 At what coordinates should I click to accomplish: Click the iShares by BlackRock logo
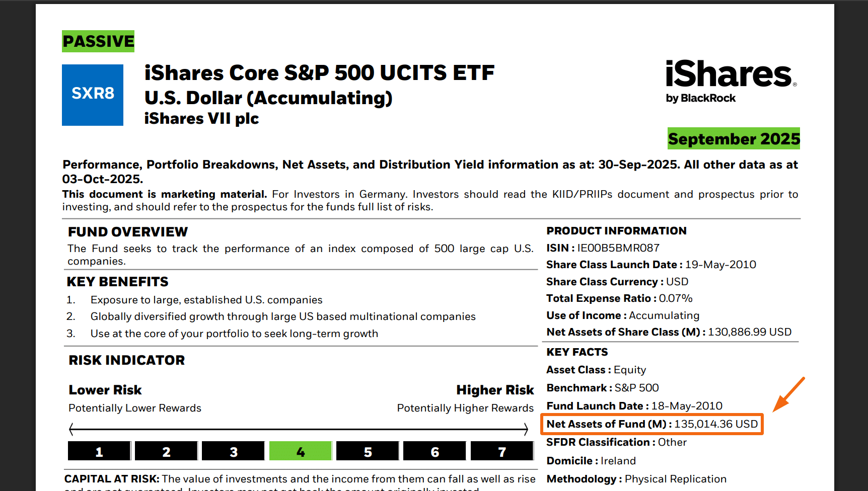[731, 81]
